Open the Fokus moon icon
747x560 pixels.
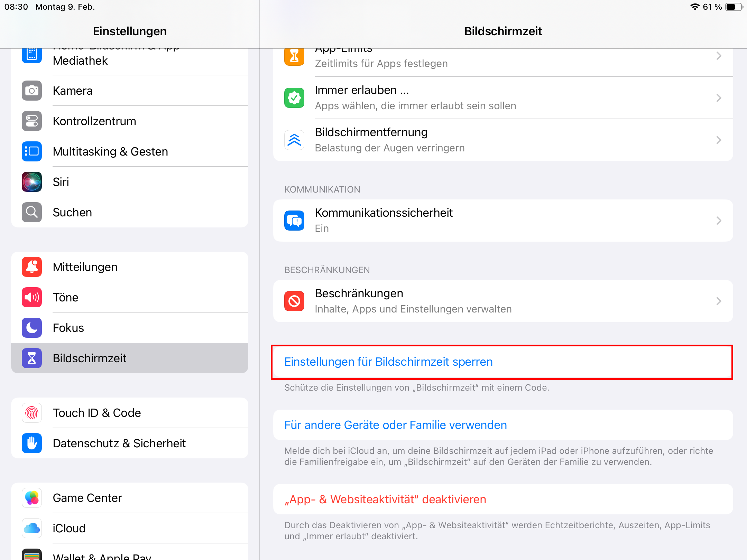tap(31, 328)
